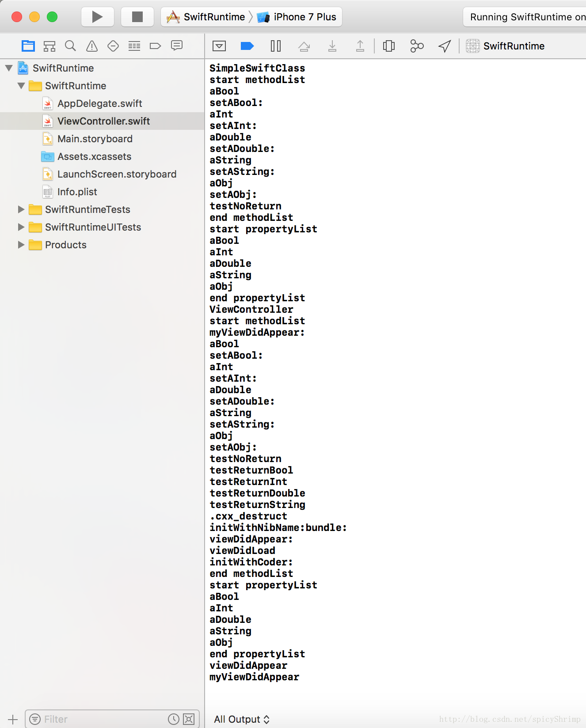The height and width of the screenshot is (728, 586).
Task: Run the SwiftRuntime scheme with Play button
Action: [x=97, y=17]
